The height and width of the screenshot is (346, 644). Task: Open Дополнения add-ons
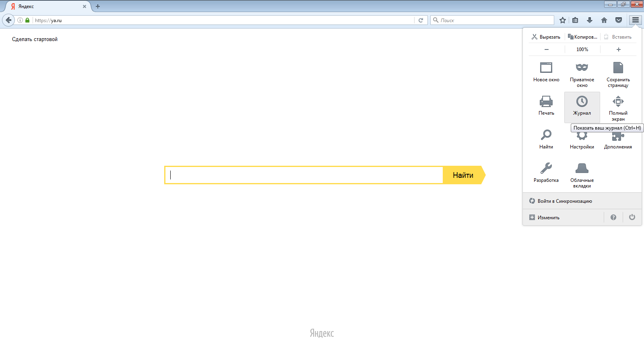[618, 141]
